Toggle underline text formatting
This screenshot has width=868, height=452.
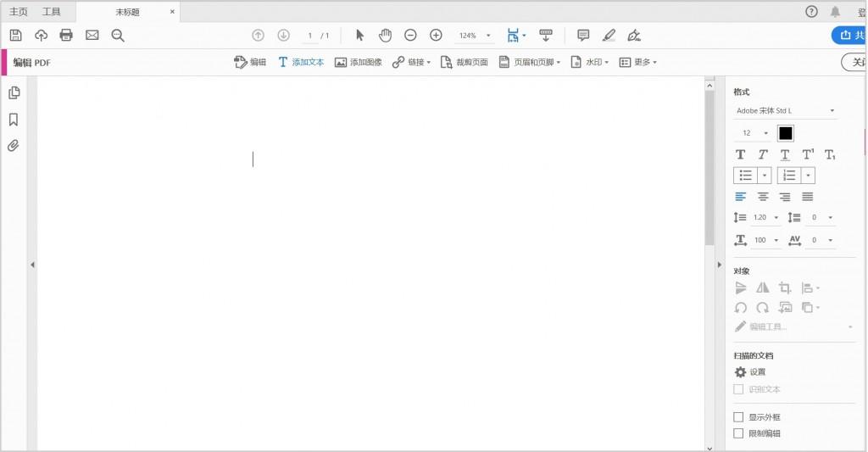pyautogui.click(x=785, y=154)
